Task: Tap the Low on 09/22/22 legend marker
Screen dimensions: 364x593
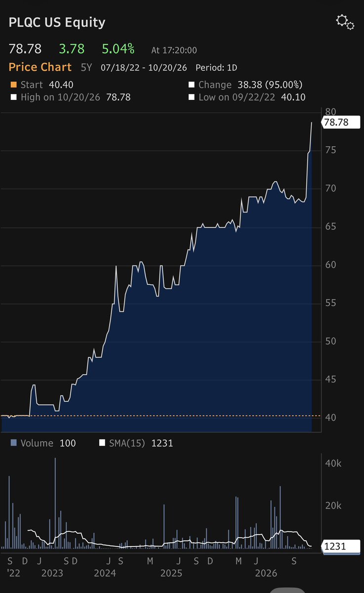Action: [x=192, y=97]
